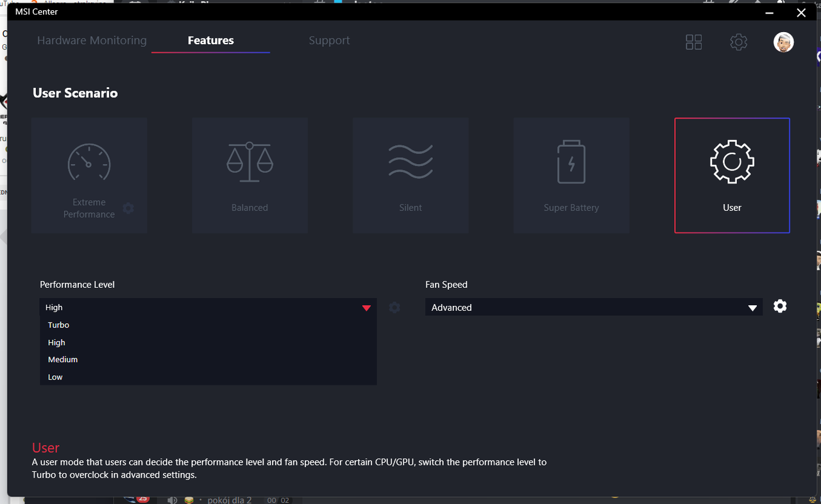Click the User Scenario heading

(75, 93)
